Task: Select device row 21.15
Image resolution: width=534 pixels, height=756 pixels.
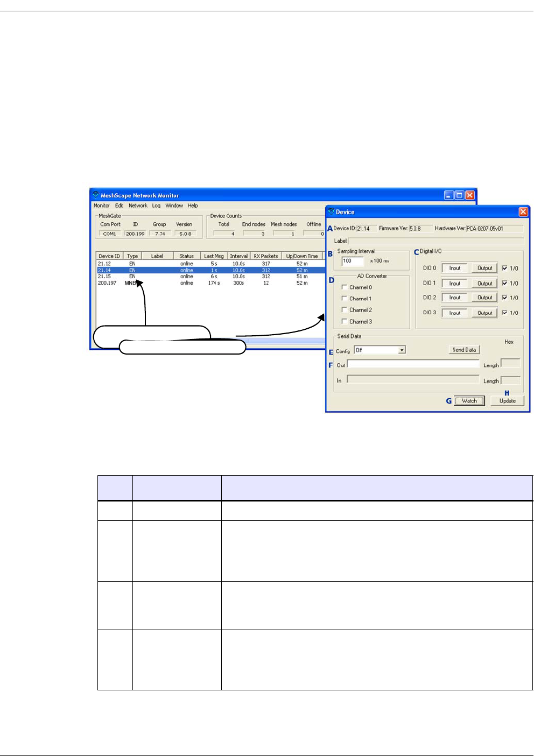Action: tap(210, 277)
